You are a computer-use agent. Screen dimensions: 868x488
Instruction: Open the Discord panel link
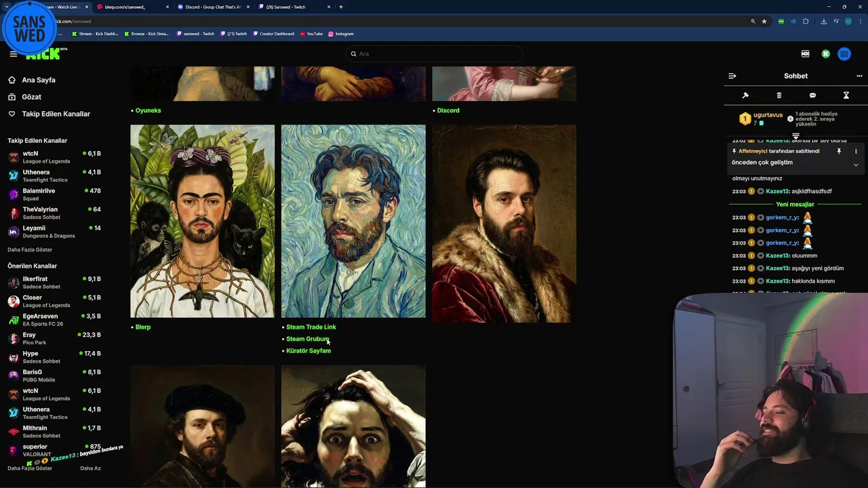click(448, 110)
